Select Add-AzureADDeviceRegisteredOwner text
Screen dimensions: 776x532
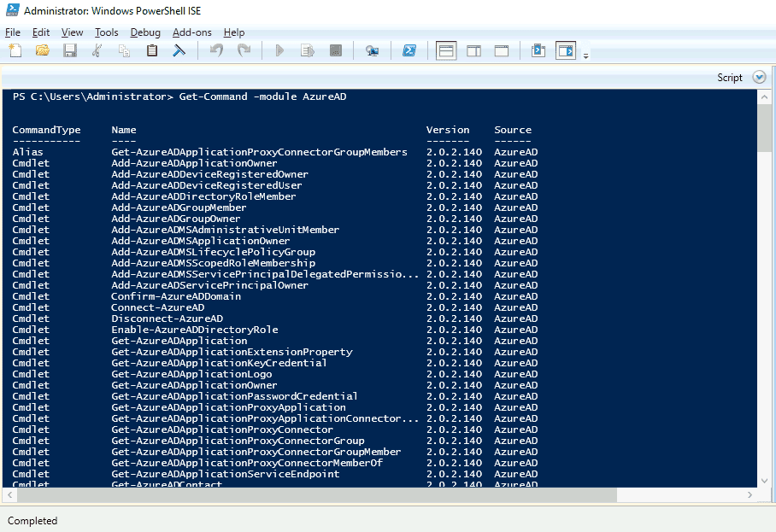click(x=210, y=174)
